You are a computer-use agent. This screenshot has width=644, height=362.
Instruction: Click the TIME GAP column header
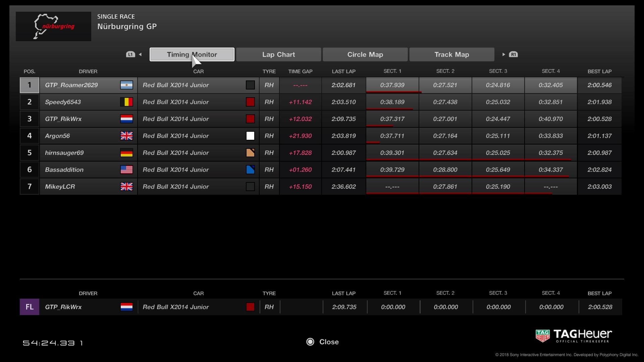click(x=300, y=71)
